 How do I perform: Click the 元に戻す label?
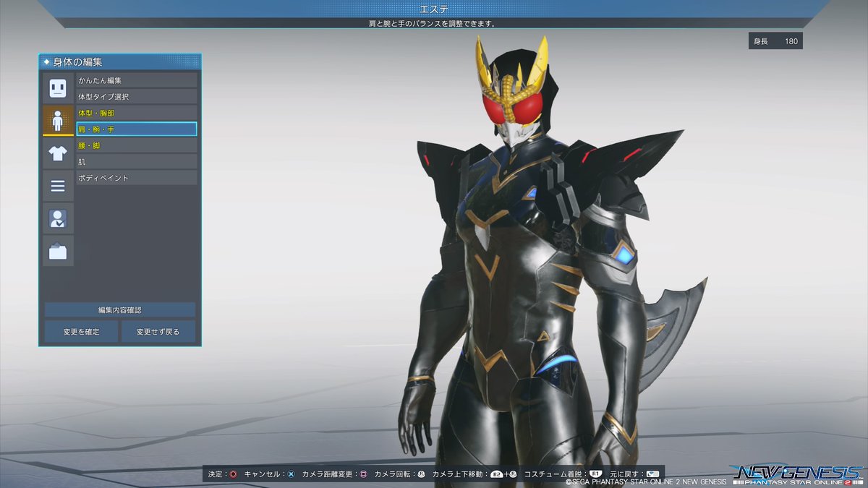point(626,474)
